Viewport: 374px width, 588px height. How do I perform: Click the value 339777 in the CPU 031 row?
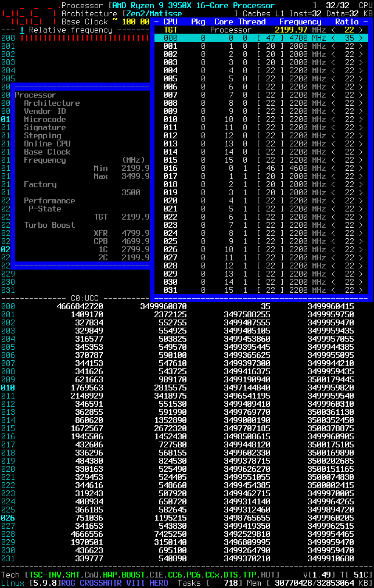pyautogui.click(x=89, y=558)
